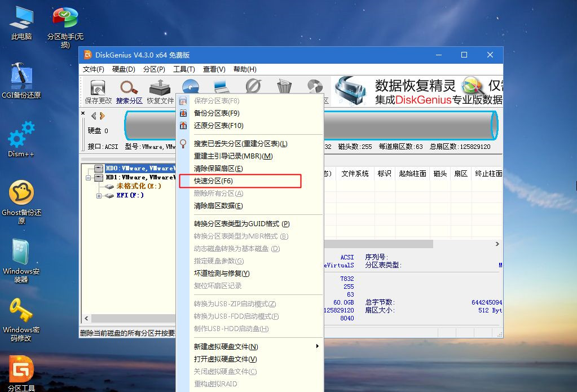Viewport: 577px width, 392px height.
Task: Open the Windows安装器 desktop icon
Action: pyautogui.click(x=21, y=254)
